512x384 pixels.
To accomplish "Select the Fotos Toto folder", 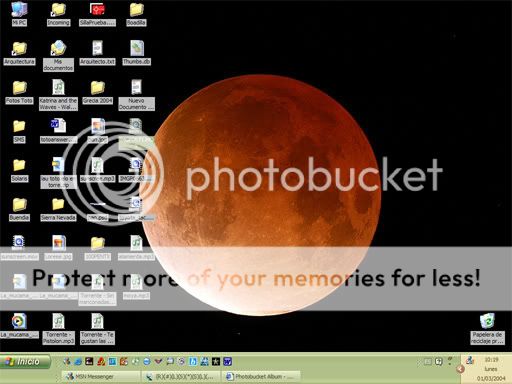I will 19,92.
